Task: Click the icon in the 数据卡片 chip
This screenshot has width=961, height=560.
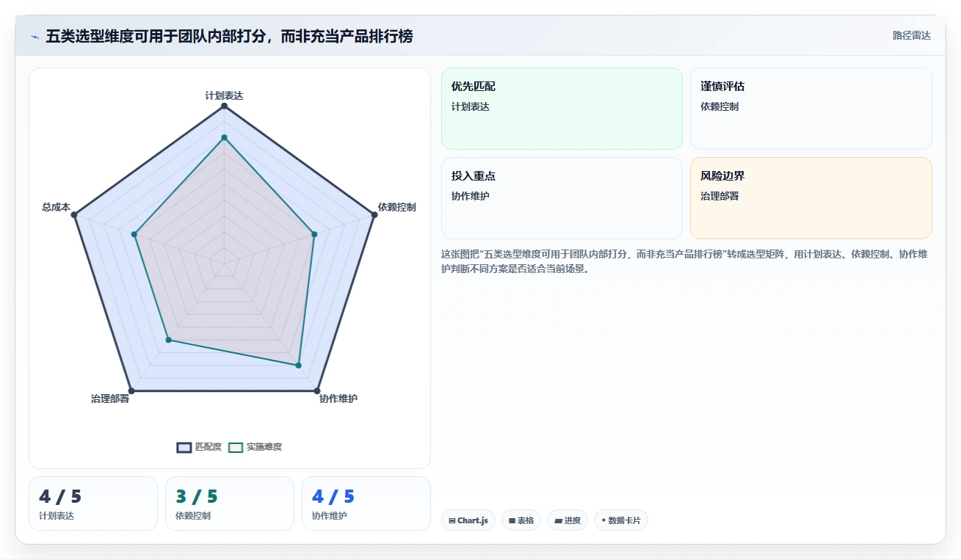Action: tap(603, 520)
